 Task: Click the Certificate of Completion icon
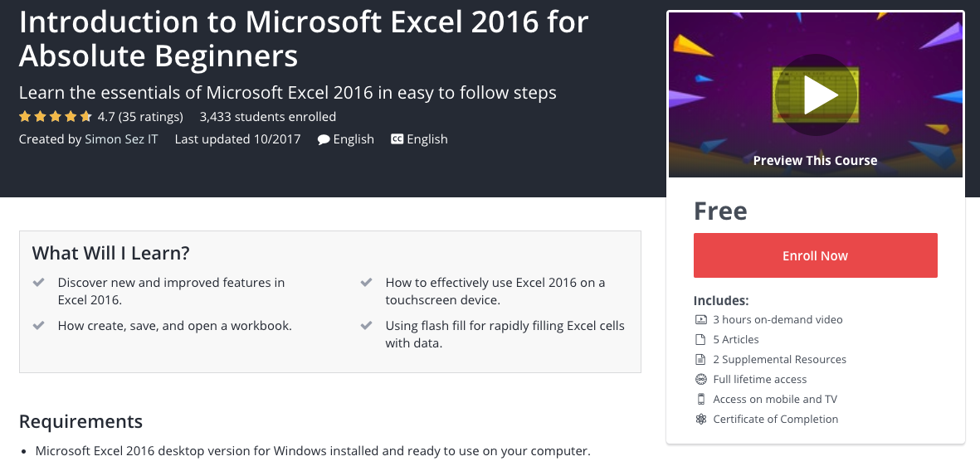click(700, 419)
